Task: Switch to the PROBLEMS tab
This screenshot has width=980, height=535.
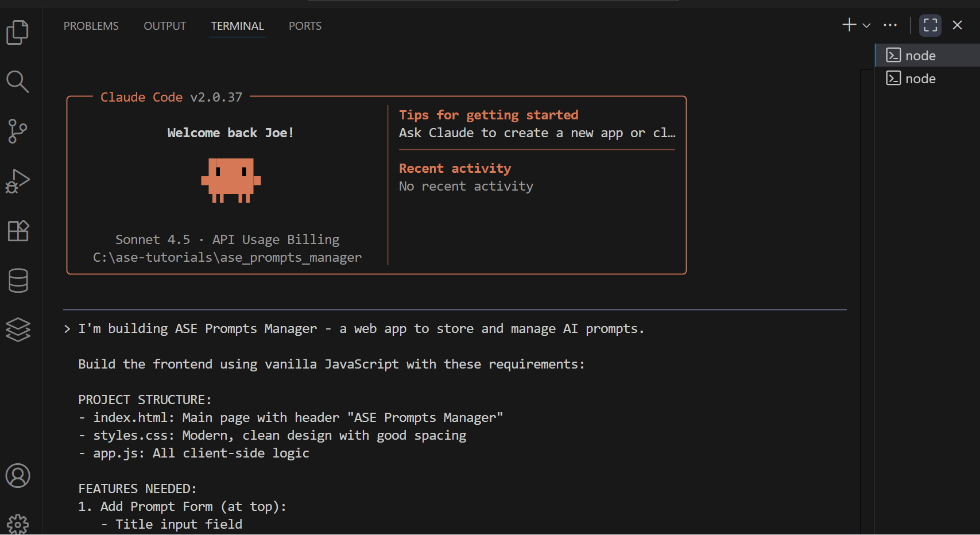Action: click(91, 26)
